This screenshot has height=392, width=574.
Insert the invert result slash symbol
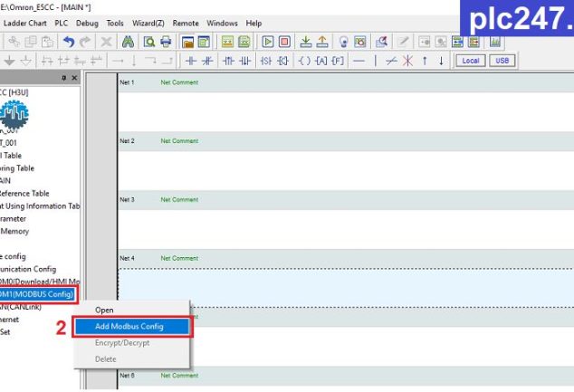click(x=391, y=61)
